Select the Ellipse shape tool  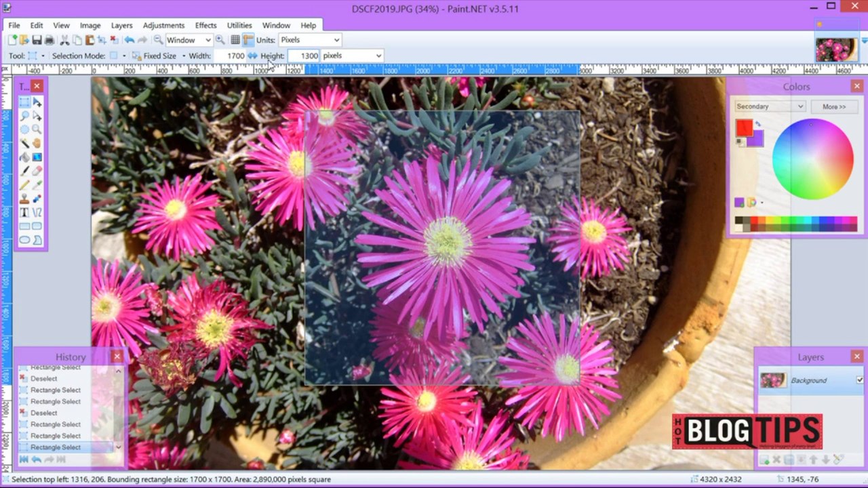(x=24, y=240)
